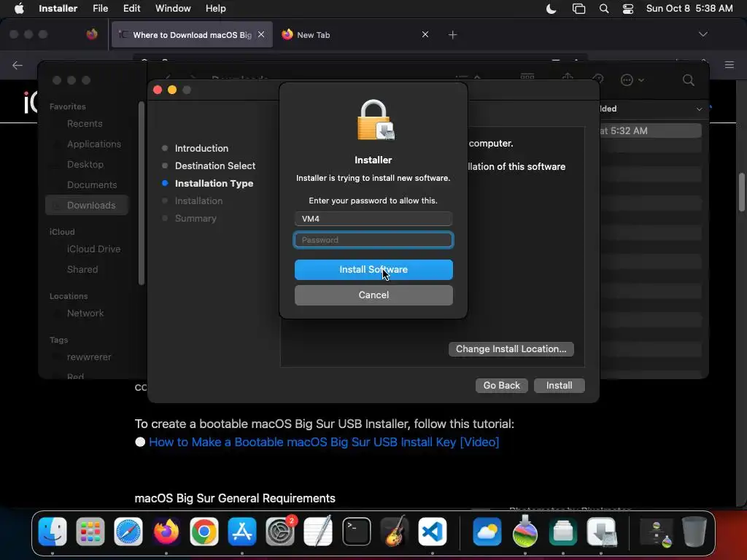Image resolution: width=747 pixels, height=560 pixels.
Task: Select rewwrerer tag in Finder sidebar
Action: click(x=89, y=357)
